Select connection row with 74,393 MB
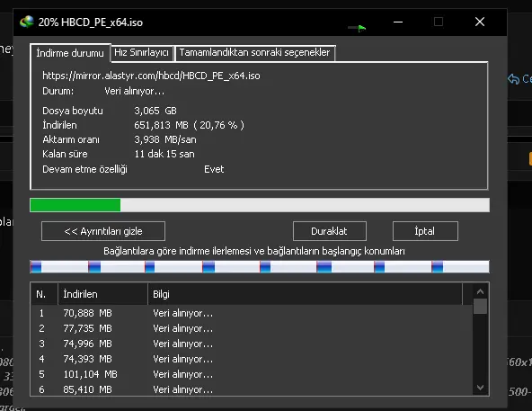Screen dimensions: 532x411 (252, 359)
